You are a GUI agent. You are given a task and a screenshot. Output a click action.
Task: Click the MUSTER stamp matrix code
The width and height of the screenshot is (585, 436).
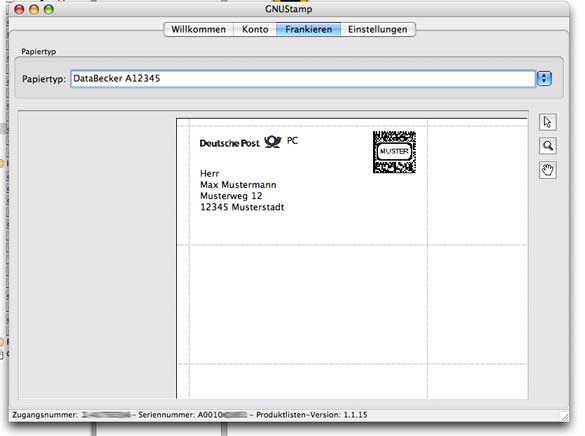394,152
